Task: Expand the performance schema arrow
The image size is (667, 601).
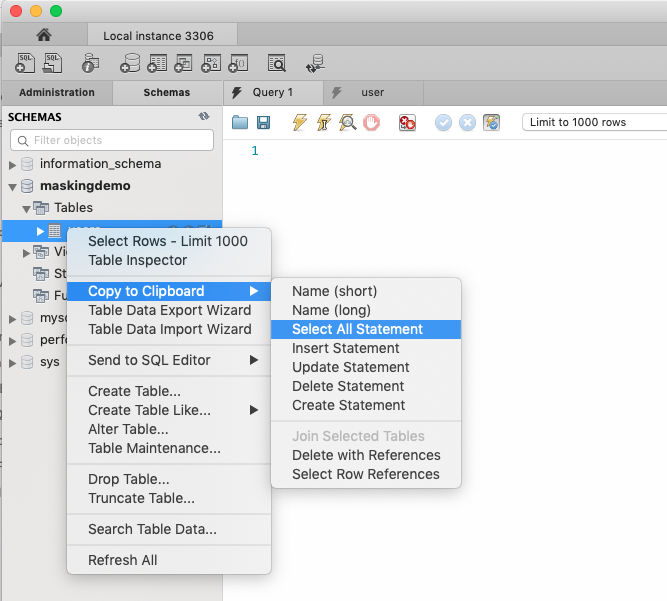Action: [x=12, y=341]
